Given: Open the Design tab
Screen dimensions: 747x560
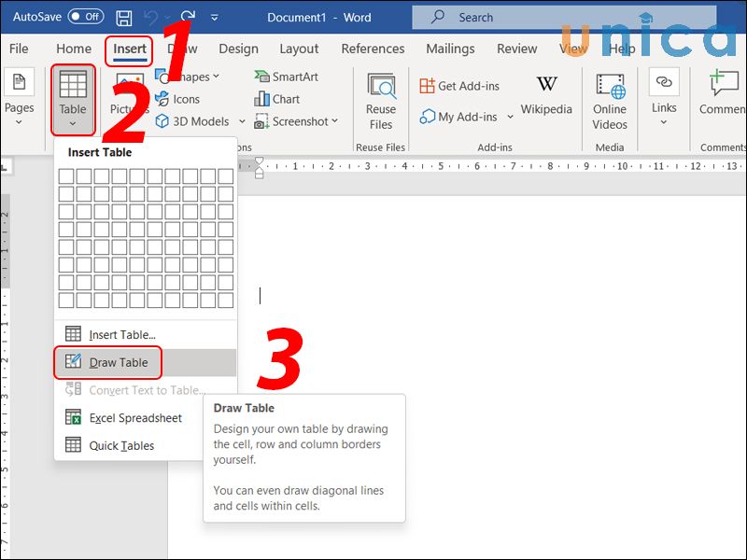Looking at the screenshot, I should tap(238, 49).
